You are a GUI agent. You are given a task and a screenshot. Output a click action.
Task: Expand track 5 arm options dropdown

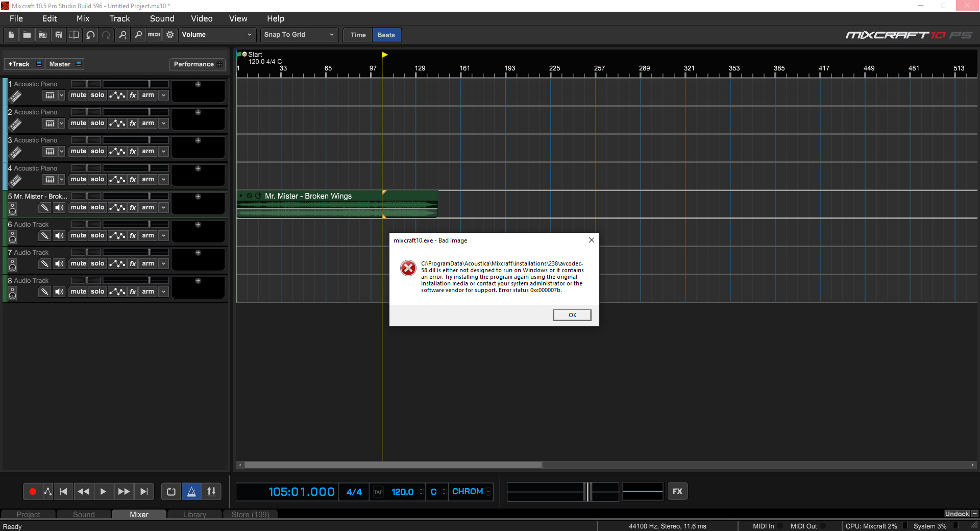(163, 207)
